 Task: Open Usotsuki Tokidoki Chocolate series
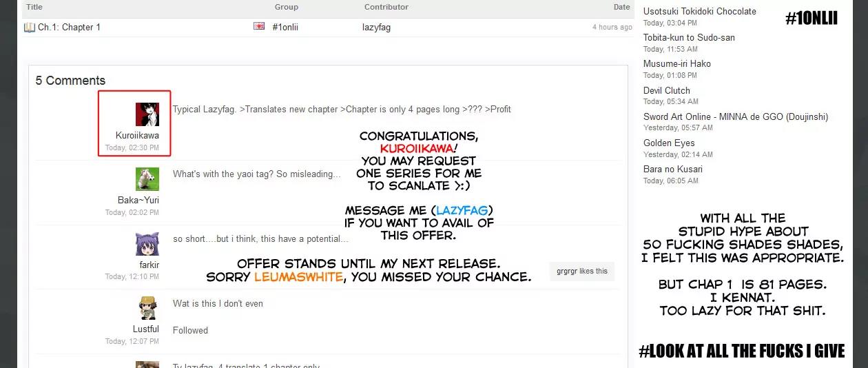click(x=699, y=11)
